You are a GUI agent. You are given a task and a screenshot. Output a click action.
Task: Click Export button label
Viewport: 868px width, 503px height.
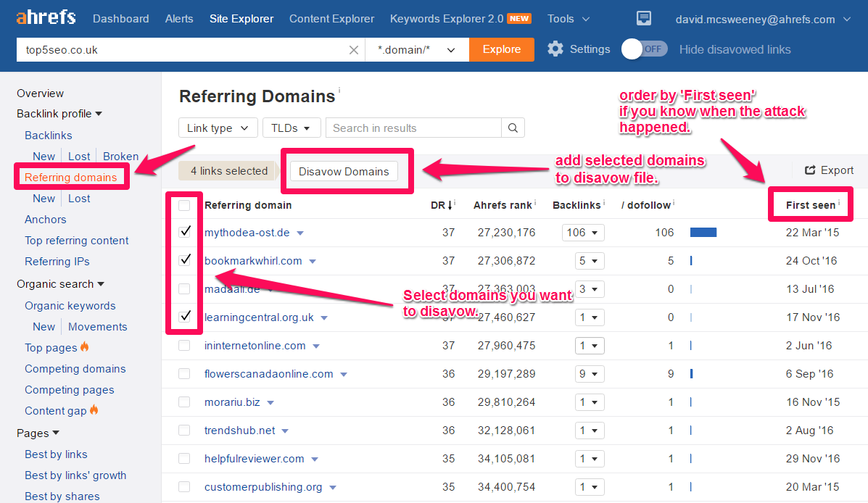837,170
